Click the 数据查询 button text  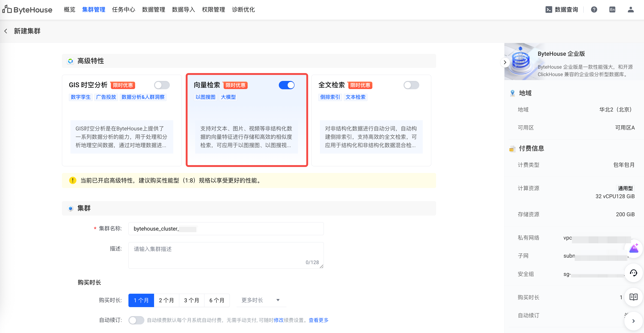click(566, 9)
